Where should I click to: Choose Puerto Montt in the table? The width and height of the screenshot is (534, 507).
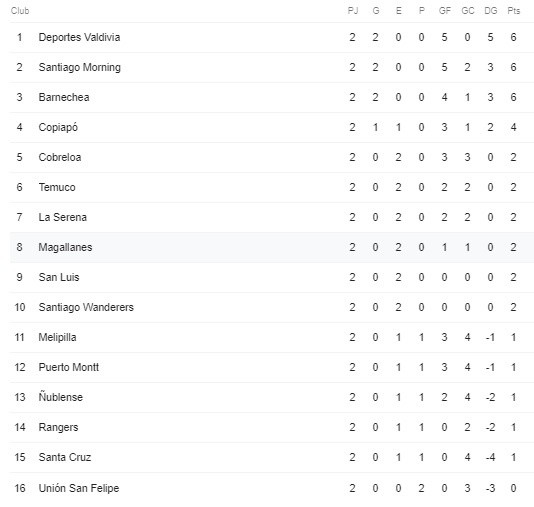(272, 367)
